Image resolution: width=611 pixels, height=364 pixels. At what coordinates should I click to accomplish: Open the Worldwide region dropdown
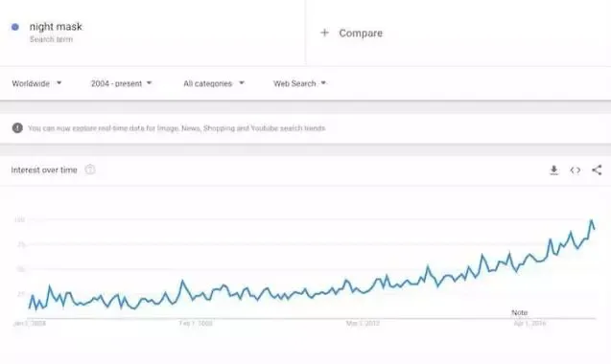pyautogui.click(x=36, y=83)
